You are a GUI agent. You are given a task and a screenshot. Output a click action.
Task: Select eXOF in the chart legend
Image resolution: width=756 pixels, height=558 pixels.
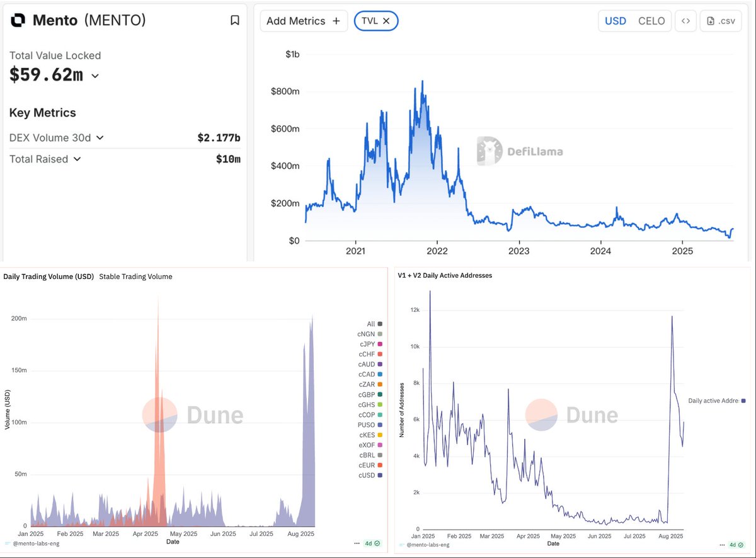(370, 445)
